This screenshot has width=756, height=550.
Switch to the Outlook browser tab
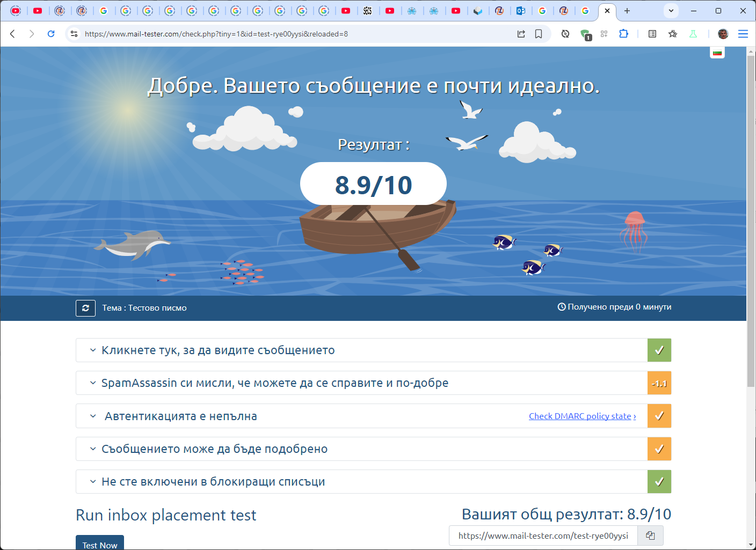click(520, 11)
